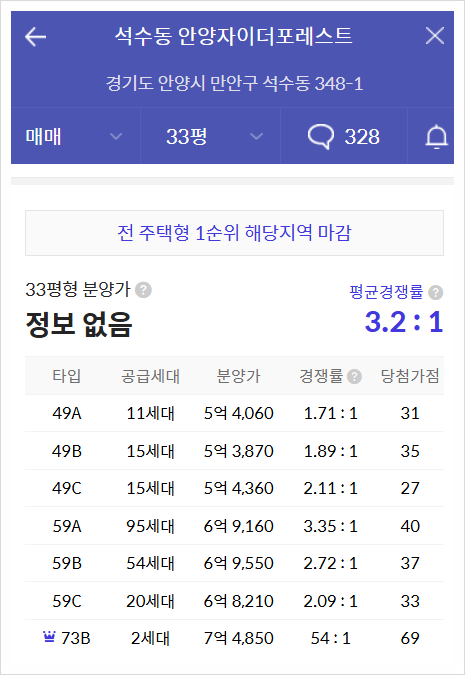Viewport: 465px width, 675px height.
Task: Click competition rate 54 : 1
Action: coord(331,638)
